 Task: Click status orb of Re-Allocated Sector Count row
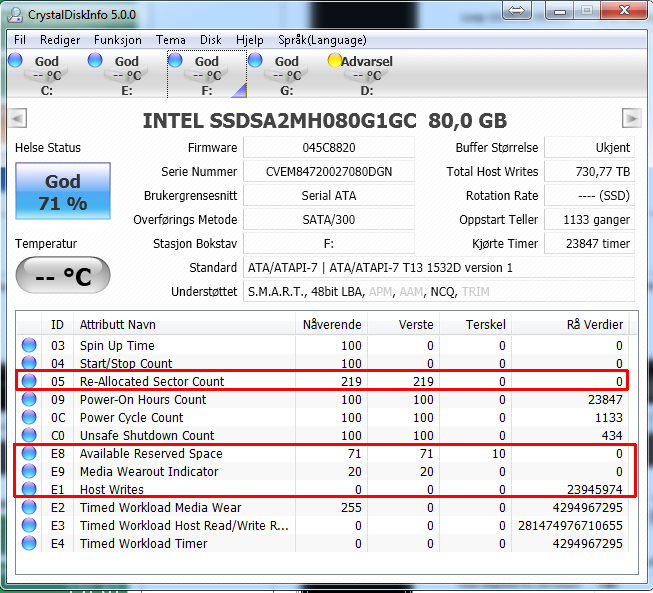29,381
